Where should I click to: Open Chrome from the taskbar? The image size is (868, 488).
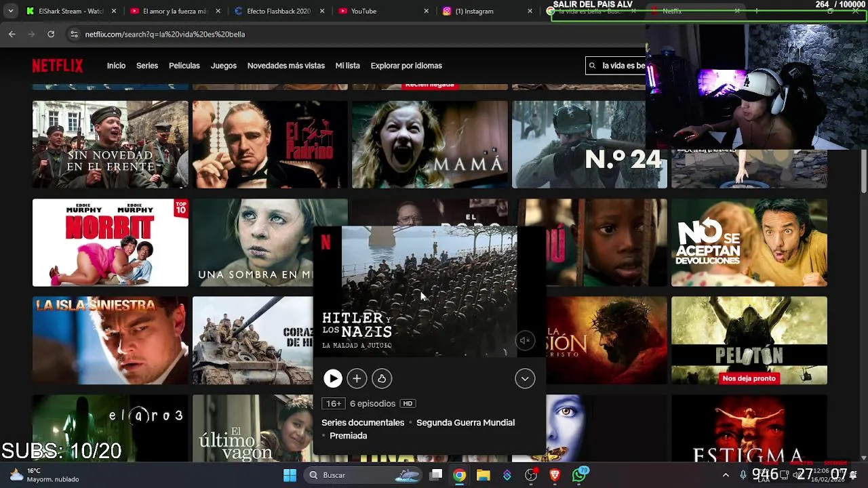[460, 475]
